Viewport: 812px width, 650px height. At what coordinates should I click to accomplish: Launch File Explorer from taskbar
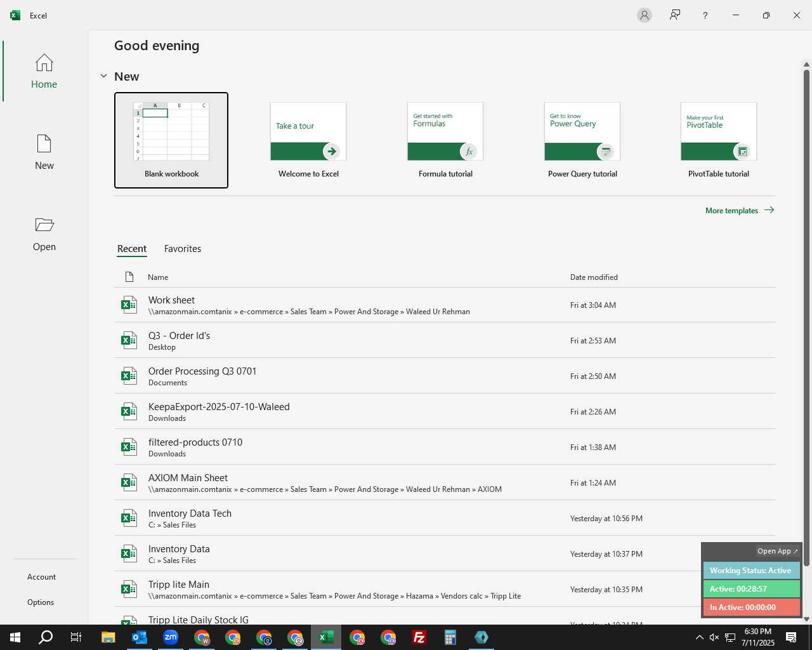point(108,637)
